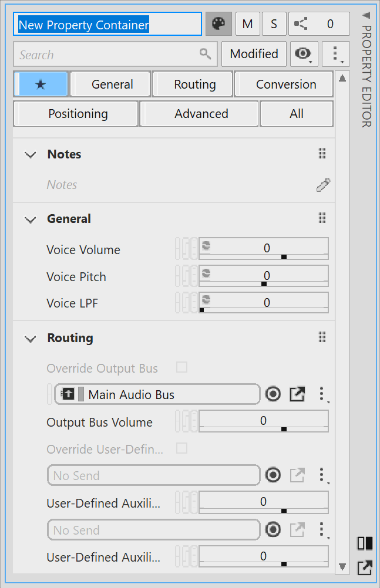Enable the Override Output Bus checkbox
380x588 pixels.
182,368
